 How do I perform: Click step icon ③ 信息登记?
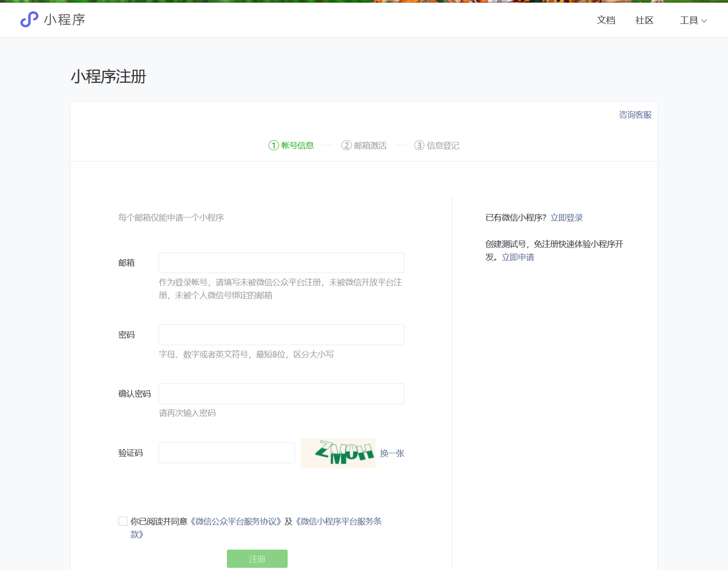click(419, 145)
